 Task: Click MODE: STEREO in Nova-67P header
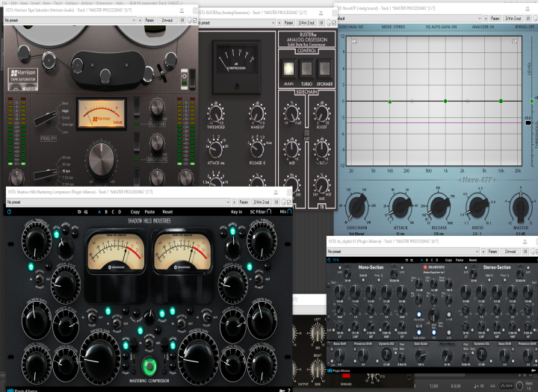(x=393, y=27)
